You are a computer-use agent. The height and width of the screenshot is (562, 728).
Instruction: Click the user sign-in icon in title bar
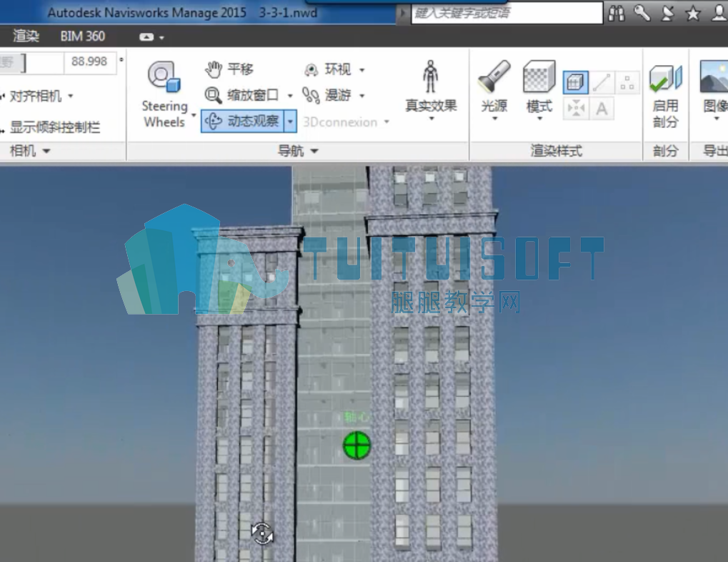(x=719, y=14)
